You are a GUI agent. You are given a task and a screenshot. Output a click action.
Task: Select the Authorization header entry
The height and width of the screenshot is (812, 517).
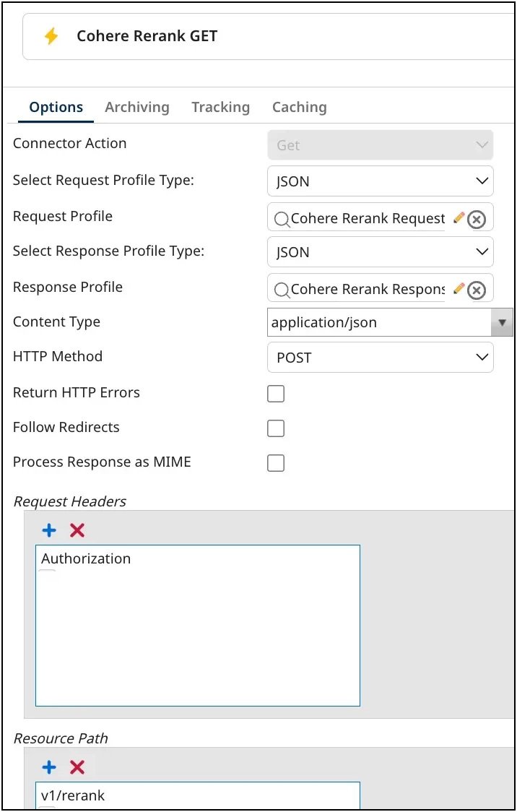86,558
